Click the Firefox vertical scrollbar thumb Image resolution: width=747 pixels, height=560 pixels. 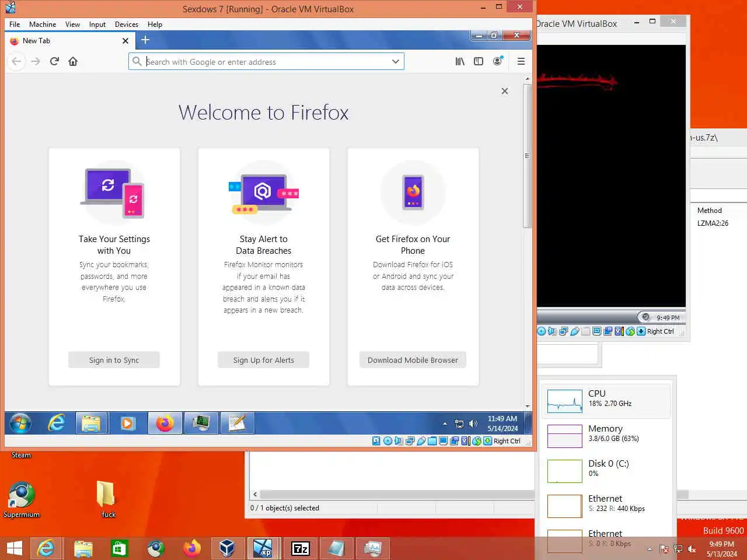tap(527, 156)
